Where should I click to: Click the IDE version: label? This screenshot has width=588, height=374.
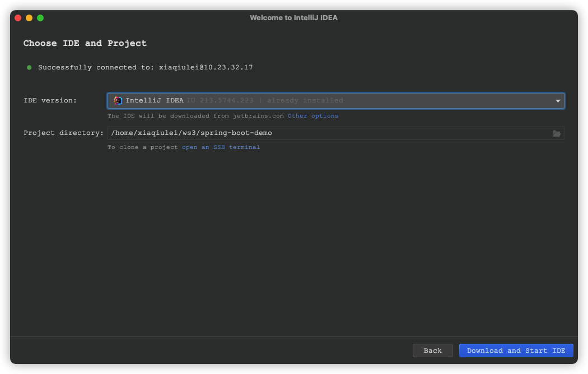(50, 100)
